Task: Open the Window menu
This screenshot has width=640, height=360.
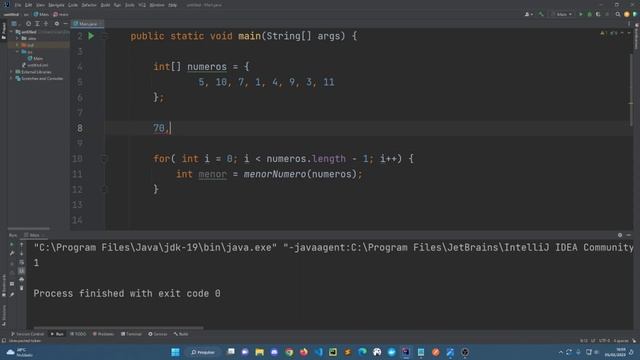Action: (x=157, y=5)
